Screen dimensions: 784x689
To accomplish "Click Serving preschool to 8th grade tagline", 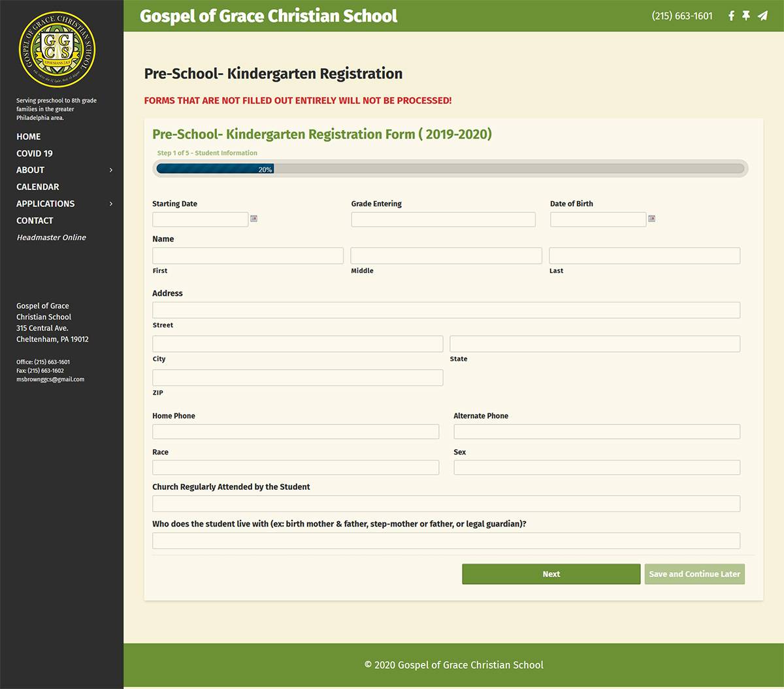I will tap(56, 109).
